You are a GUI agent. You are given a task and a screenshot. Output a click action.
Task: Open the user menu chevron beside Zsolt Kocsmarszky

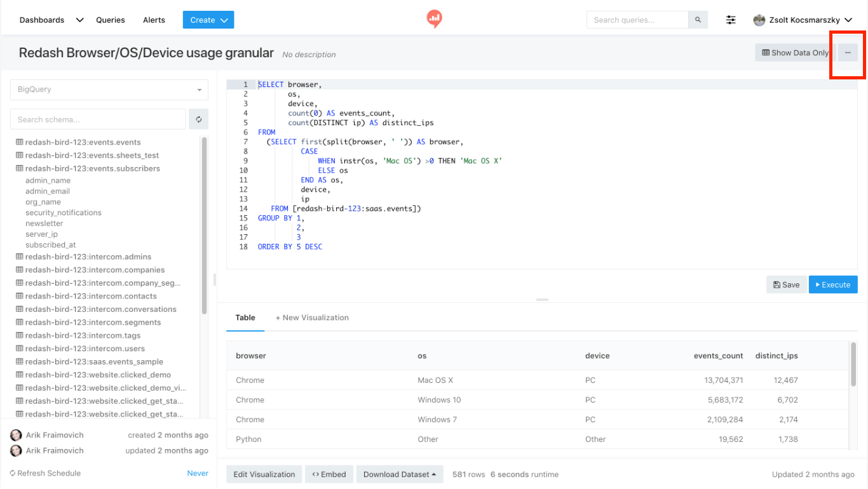pyautogui.click(x=848, y=20)
